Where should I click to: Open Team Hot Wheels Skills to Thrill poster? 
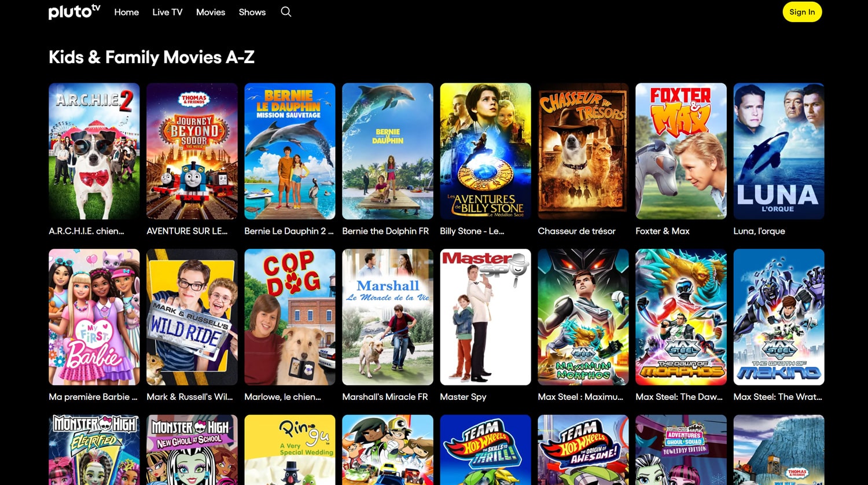(x=486, y=450)
